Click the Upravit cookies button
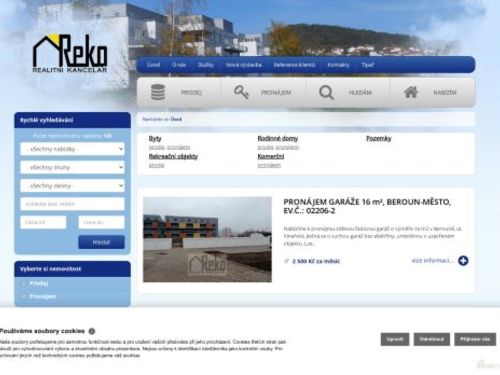Image resolution: width=500 pixels, height=375 pixels. [395, 339]
